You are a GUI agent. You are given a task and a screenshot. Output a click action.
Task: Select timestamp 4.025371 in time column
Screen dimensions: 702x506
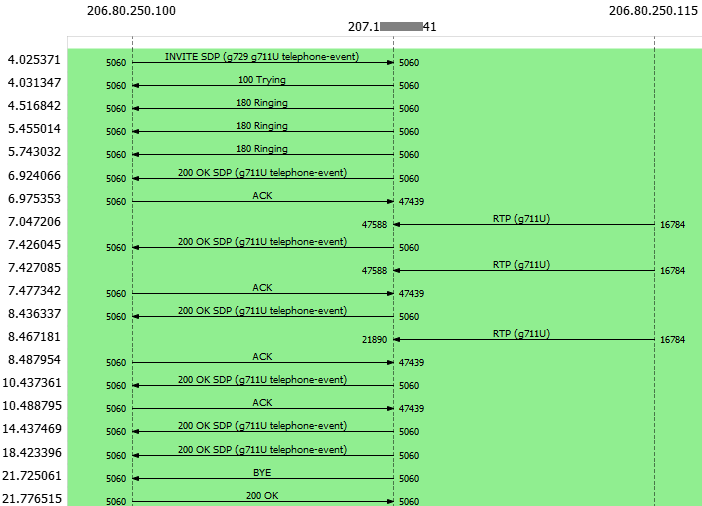34,60
